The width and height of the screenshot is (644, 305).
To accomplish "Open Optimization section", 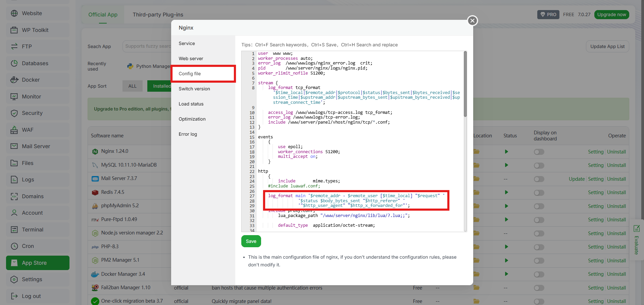I will coord(203,119).
